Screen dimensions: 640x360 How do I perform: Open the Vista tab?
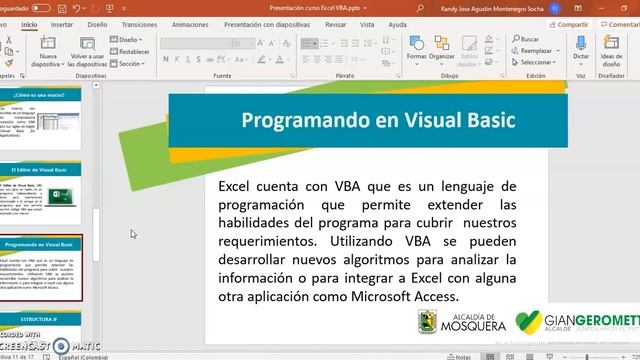coord(367,25)
